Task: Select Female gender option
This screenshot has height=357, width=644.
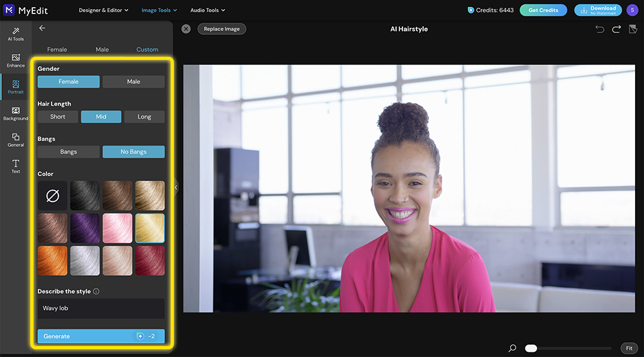Action: tap(69, 82)
